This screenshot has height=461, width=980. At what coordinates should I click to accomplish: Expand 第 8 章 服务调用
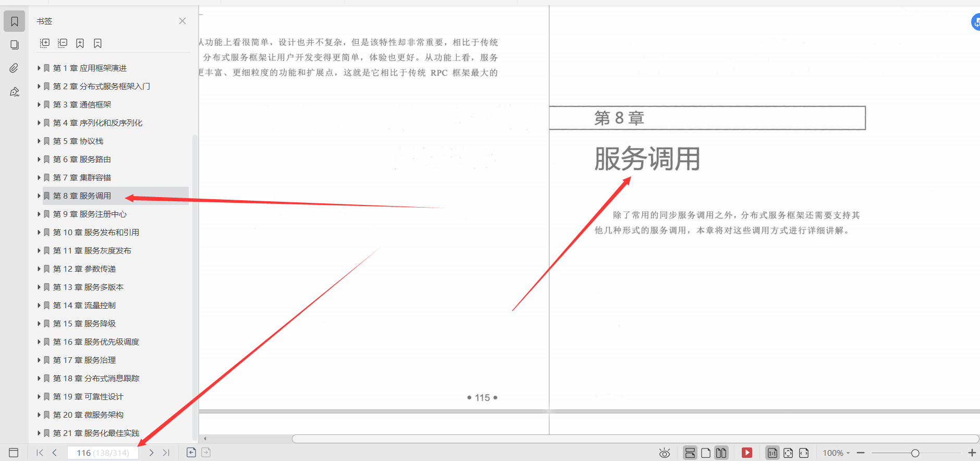(x=39, y=196)
